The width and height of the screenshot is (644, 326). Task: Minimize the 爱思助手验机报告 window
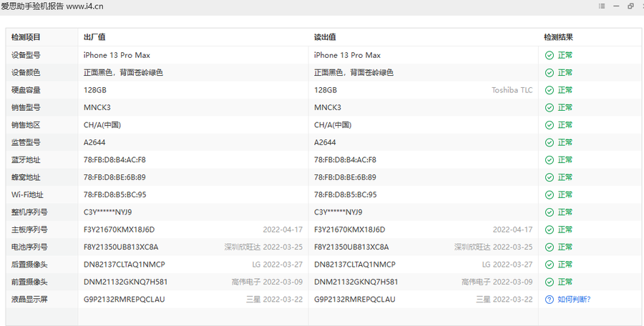pyautogui.click(x=616, y=6)
